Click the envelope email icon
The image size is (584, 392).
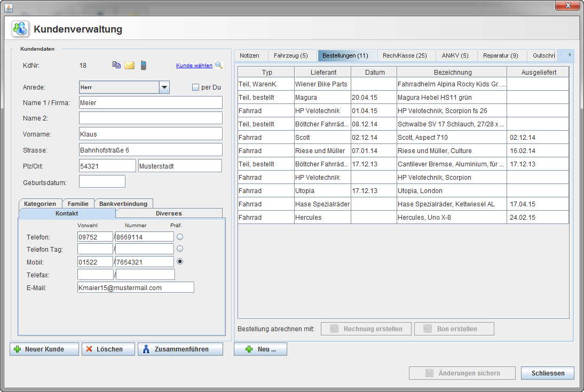point(129,65)
